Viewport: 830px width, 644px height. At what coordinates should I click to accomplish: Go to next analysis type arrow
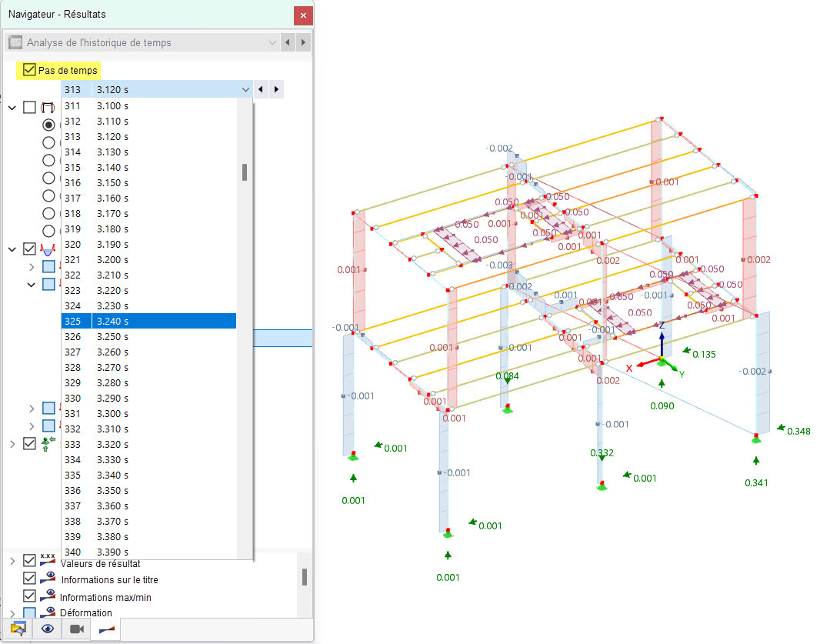303,42
